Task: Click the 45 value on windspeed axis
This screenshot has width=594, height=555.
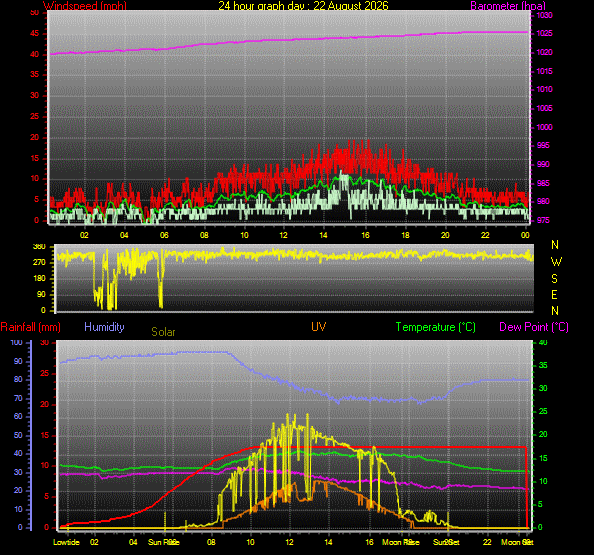Action: [34, 33]
